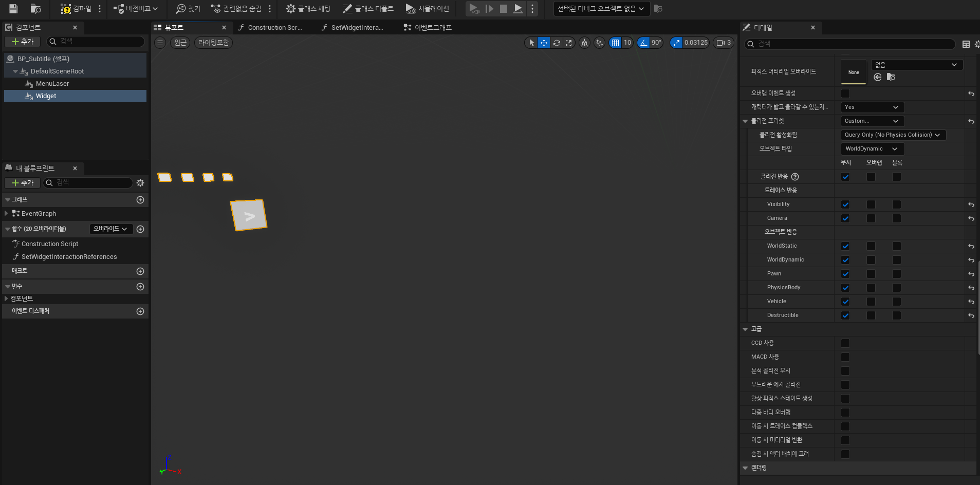Click the details search field
The image size is (980, 485).
tap(849, 44)
